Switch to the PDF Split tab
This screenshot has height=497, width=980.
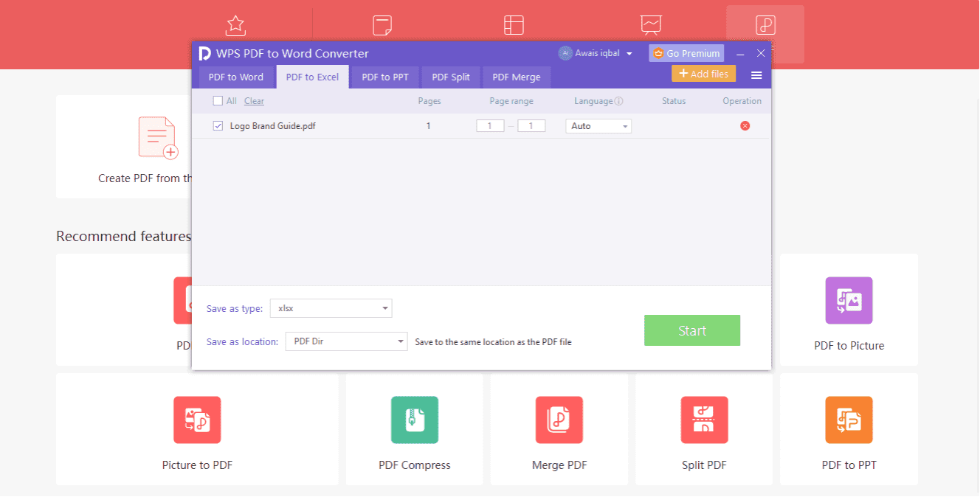(x=451, y=77)
